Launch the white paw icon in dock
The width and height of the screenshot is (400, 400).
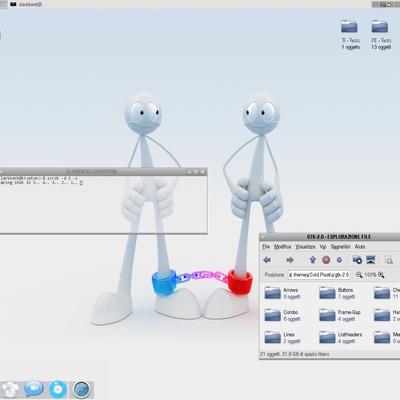pyautogui.click(x=10, y=389)
